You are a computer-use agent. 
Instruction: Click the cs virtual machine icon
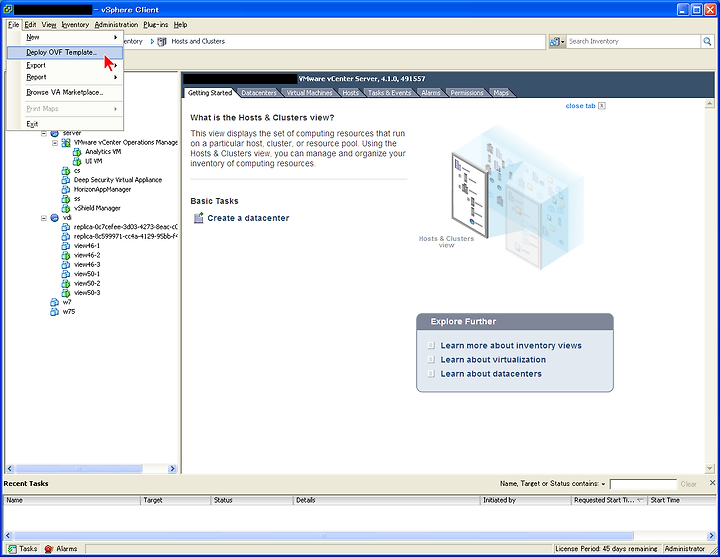66,171
